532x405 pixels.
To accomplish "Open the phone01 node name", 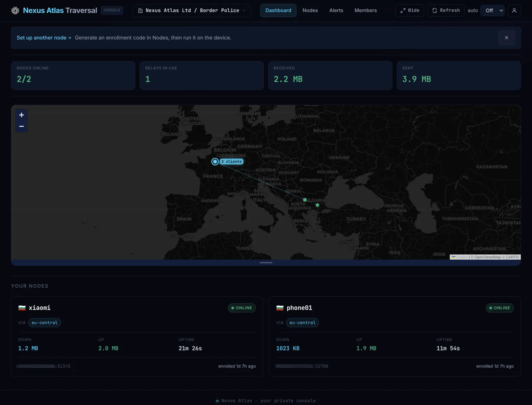I will (x=300, y=308).
